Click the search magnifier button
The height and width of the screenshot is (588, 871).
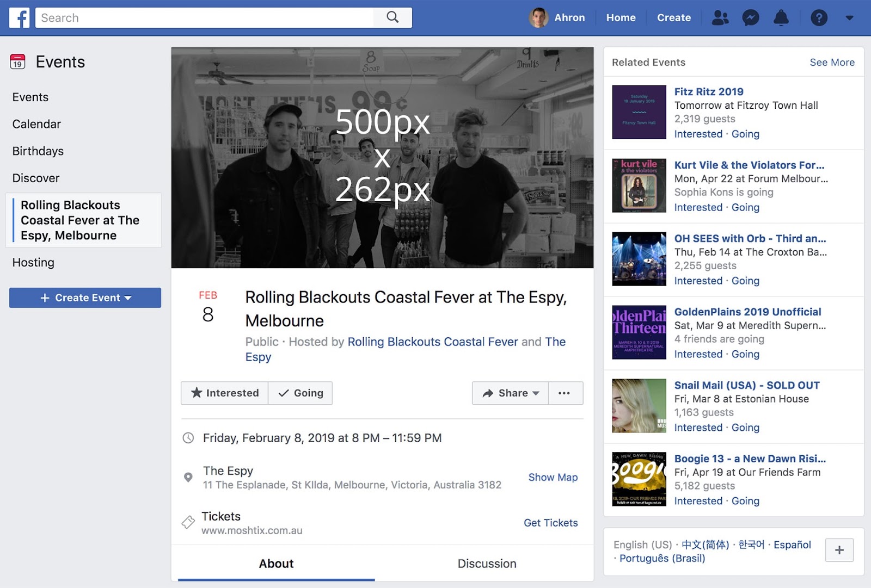tap(392, 17)
